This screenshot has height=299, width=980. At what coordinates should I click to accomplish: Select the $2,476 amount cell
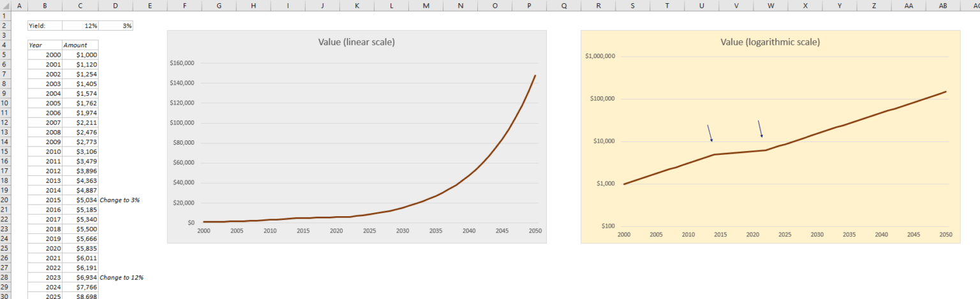point(80,133)
